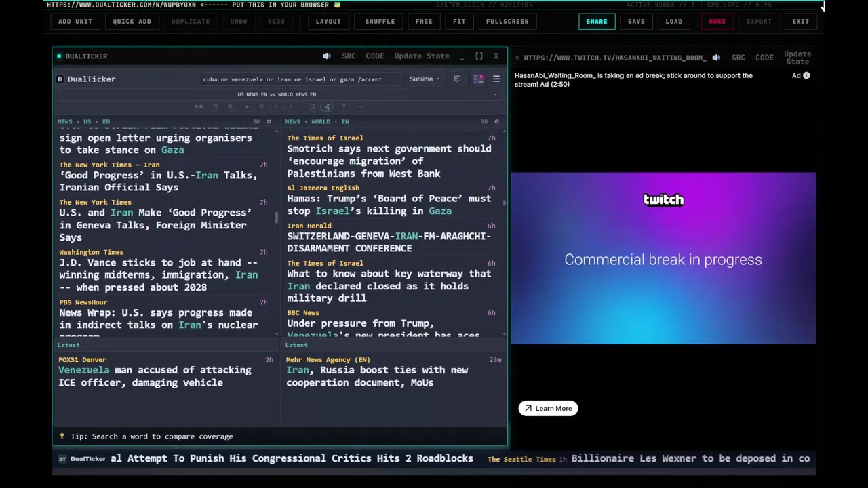
Task: Click Update State on DualTicker unit
Action: (x=422, y=56)
